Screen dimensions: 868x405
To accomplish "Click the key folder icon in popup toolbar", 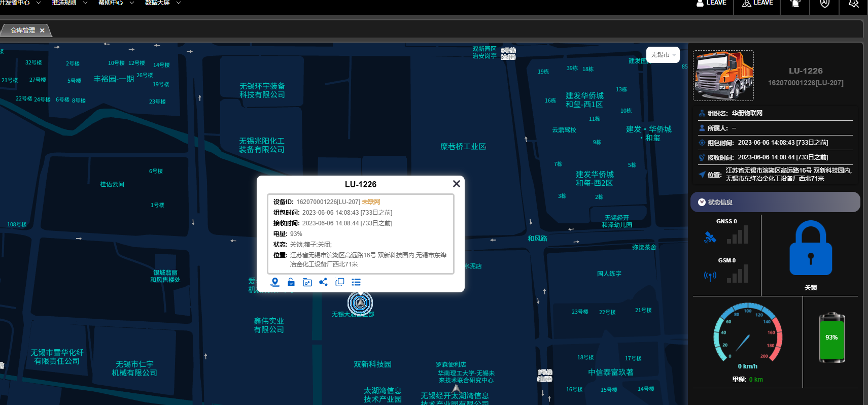I will pyautogui.click(x=307, y=282).
